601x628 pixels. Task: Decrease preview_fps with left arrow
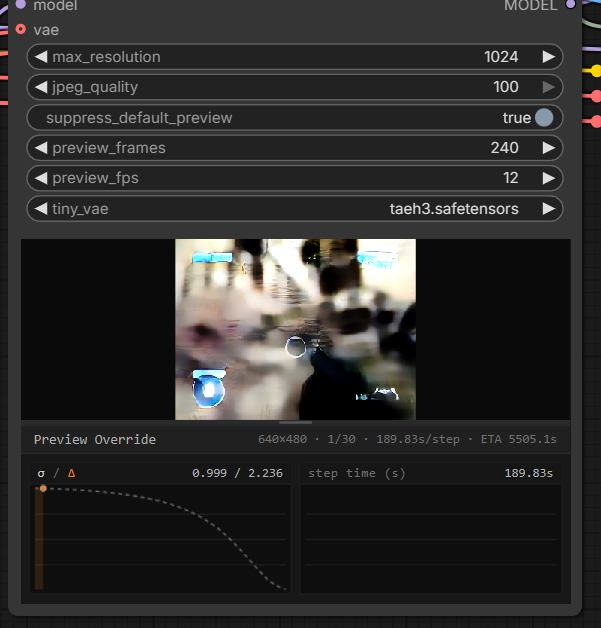(41, 178)
